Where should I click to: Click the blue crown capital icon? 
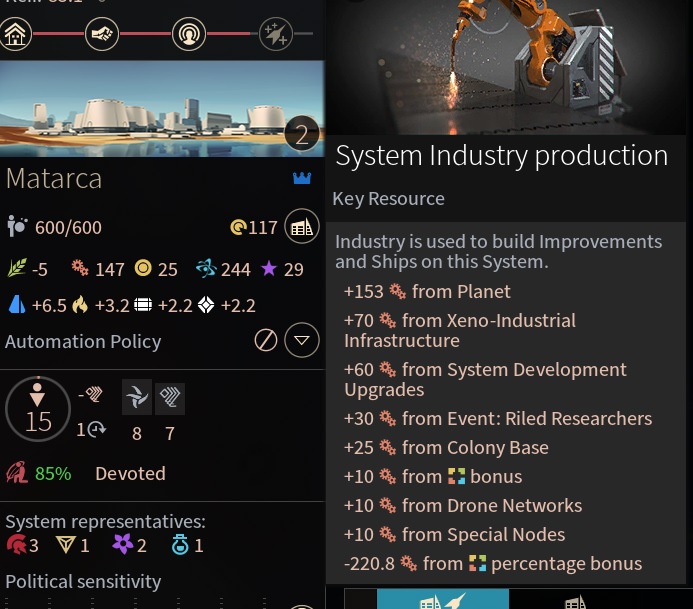(x=301, y=179)
